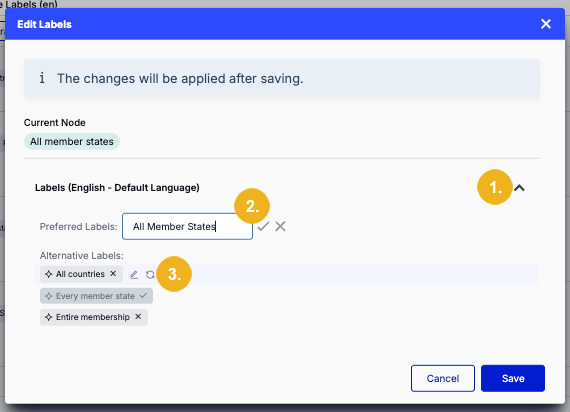Image resolution: width=570 pixels, height=412 pixels.
Task: Select the All countries label chip
Action: point(81,274)
